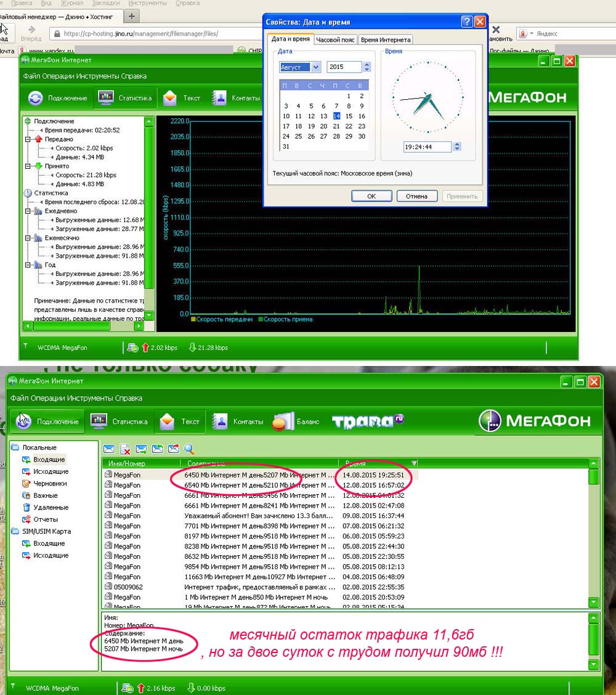
Task: Select Текст envelope button in lower MegaFon window
Action: [180, 421]
